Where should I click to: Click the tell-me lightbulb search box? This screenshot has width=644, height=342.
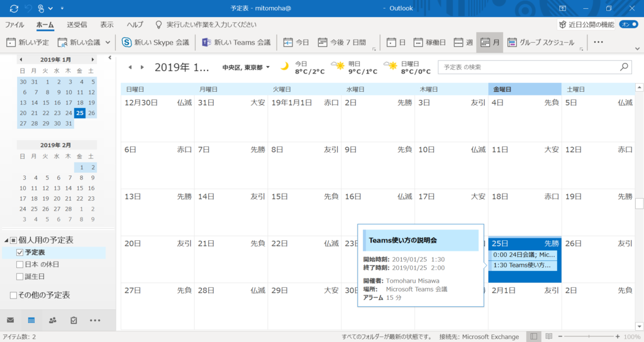coord(206,25)
